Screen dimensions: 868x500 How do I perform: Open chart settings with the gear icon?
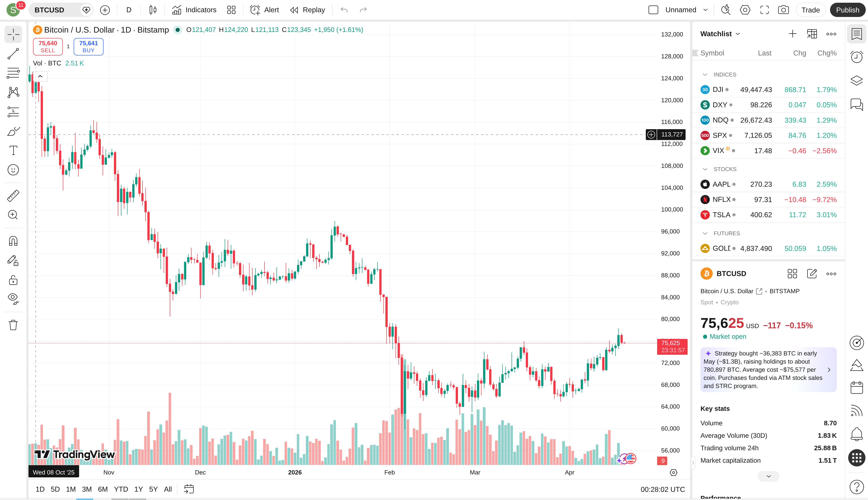pyautogui.click(x=745, y=10)
